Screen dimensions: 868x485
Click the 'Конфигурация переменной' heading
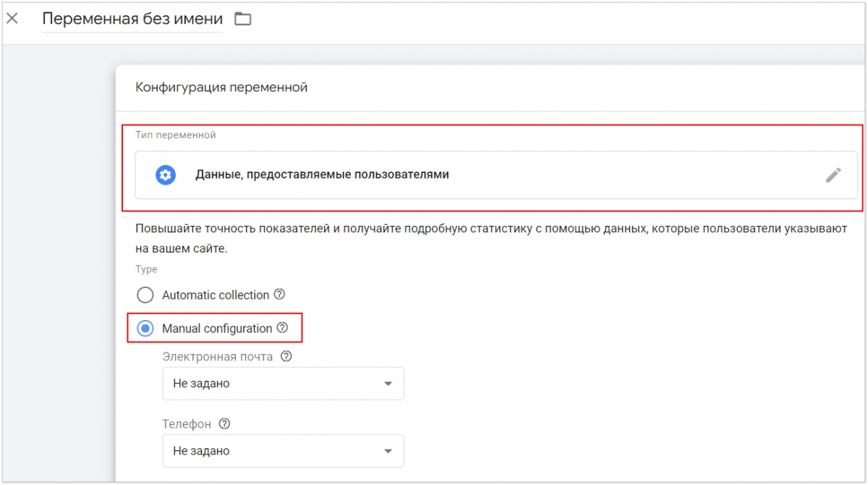[x=221, y=88]
